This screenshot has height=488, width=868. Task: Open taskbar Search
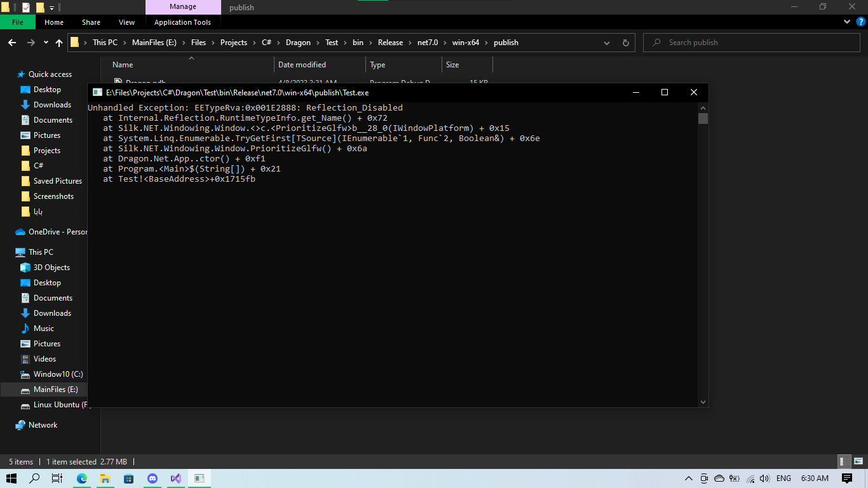click(35, 478)
